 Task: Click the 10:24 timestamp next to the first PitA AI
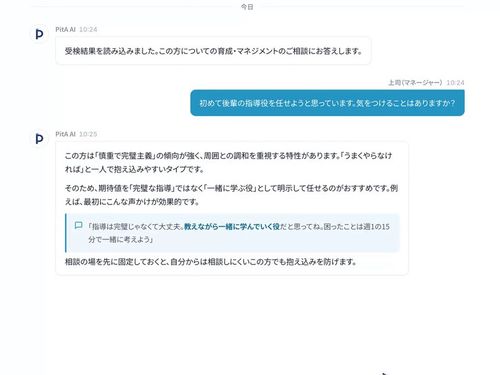pos(88,29)
